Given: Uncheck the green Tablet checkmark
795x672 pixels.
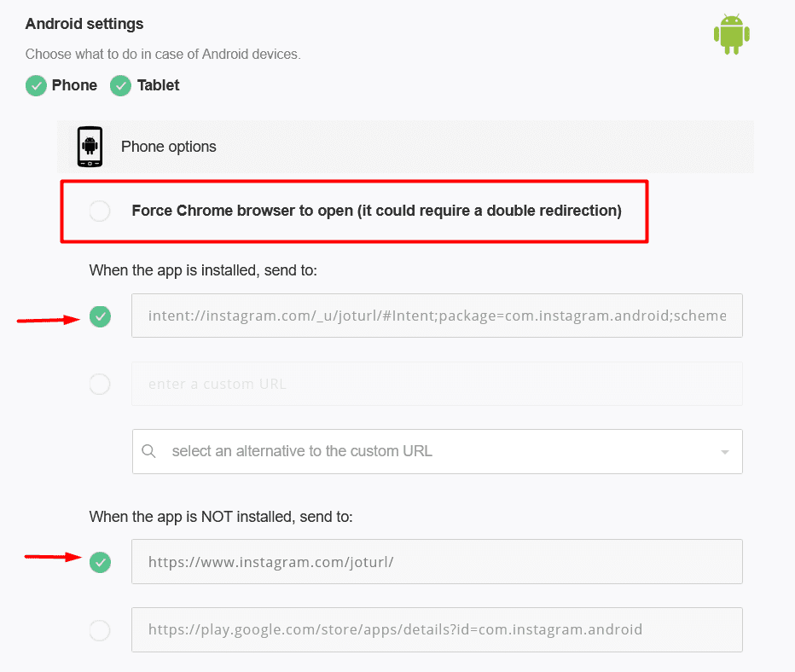Looking at the screenshot, I should coord(120,85).
